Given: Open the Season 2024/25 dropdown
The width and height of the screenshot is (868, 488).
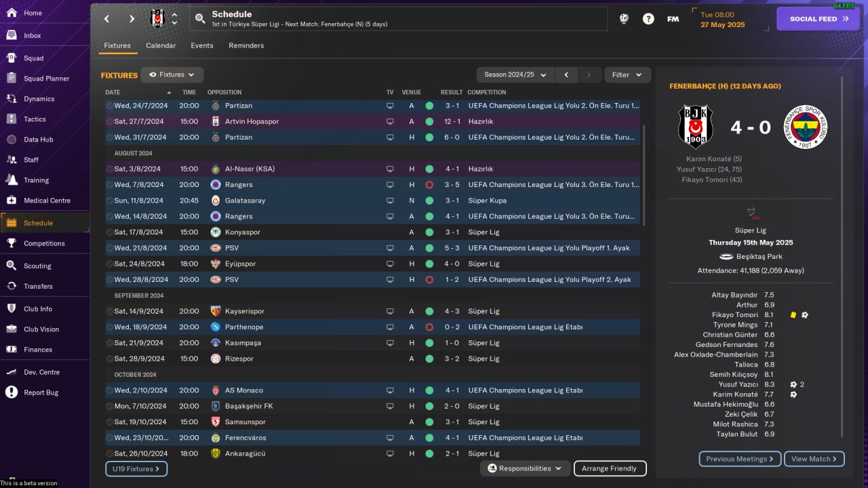Looking at the screenshot, I should [515, 75].
